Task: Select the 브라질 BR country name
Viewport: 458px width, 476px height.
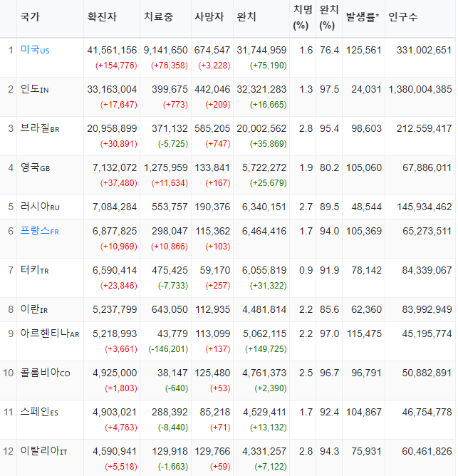Action: point(40,128)
